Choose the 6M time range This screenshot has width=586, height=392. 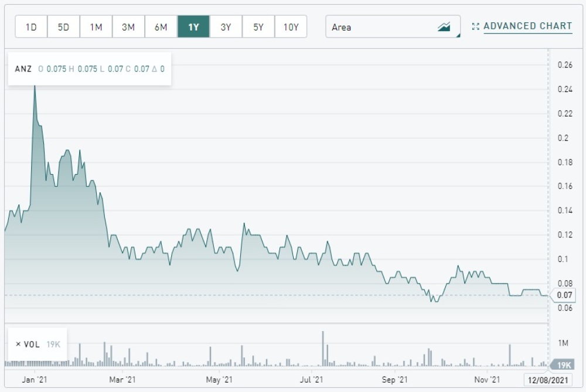pyautogui.click(x=161, y=26)
